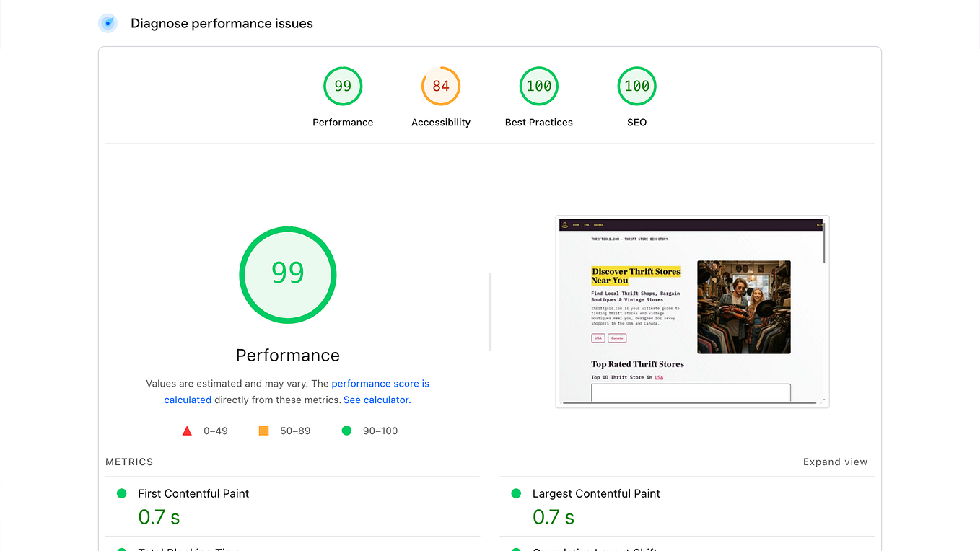Click the Best Practices gauge showing 100
The height and width of the screenshot is (551, 980).
tap(538, 86)
